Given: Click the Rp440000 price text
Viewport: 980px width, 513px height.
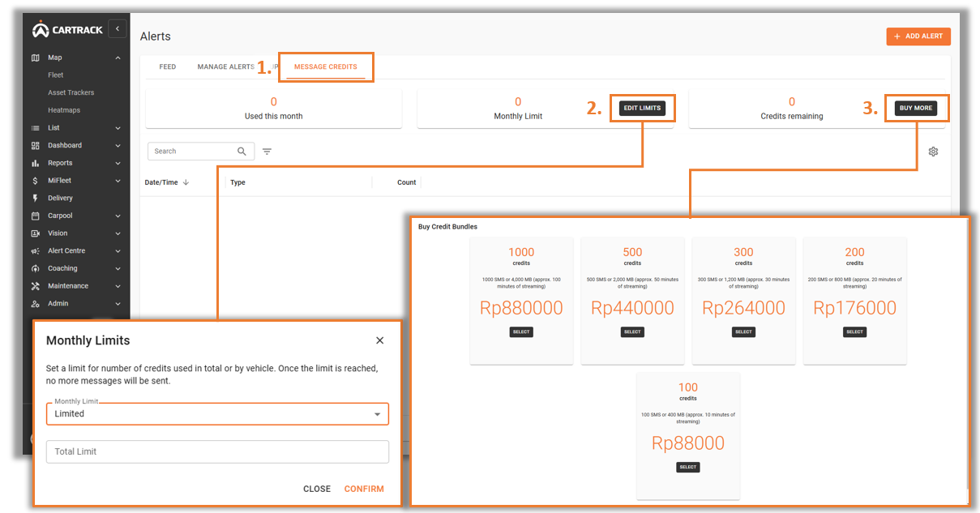Looking at the screenshot, I should tap(632, 308).
